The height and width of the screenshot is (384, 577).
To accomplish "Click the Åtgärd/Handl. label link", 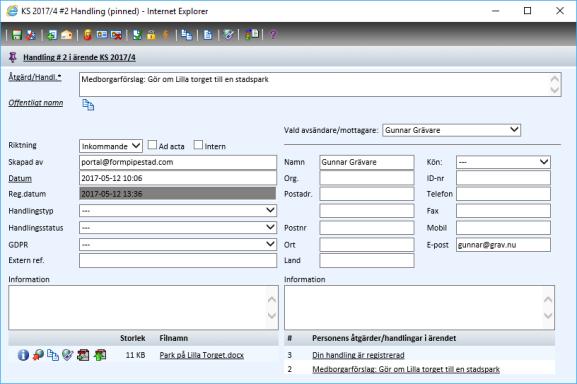I will click(35, 77).
